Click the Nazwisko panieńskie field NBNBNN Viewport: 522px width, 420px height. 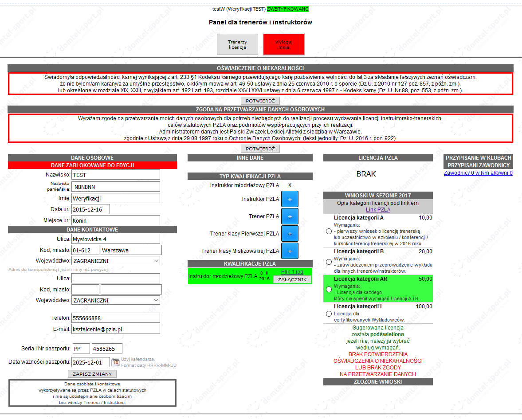pyautogui.click(x=115, y=187)
